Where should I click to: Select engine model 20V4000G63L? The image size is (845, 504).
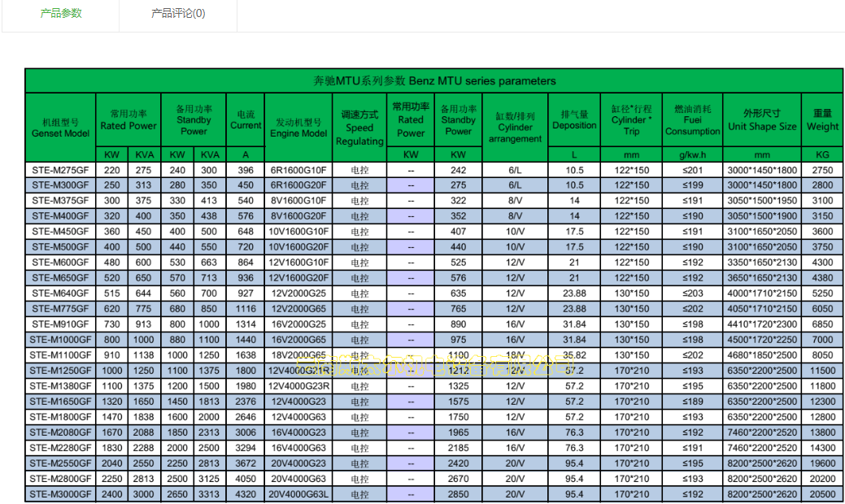298,494
